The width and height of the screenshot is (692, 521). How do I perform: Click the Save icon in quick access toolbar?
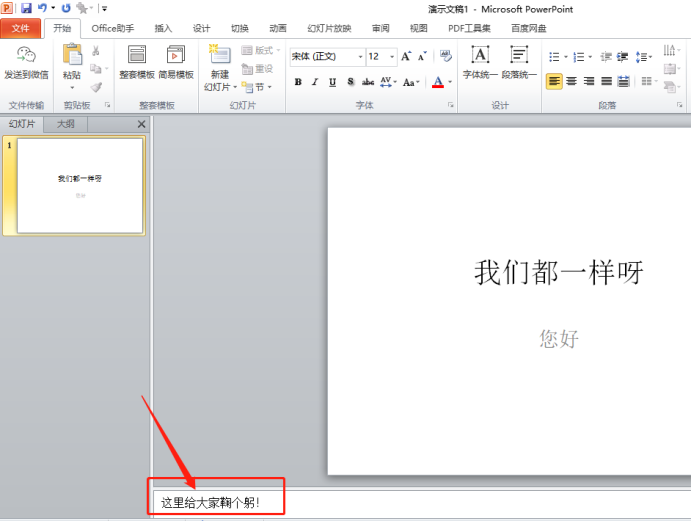point(26,7)
